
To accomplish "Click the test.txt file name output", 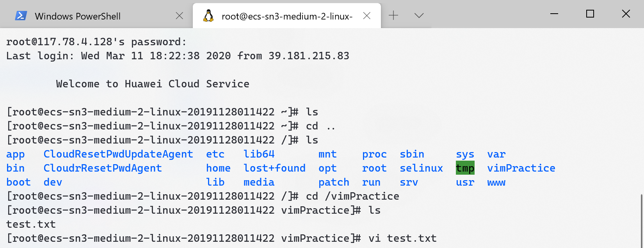I will [31, 224].
